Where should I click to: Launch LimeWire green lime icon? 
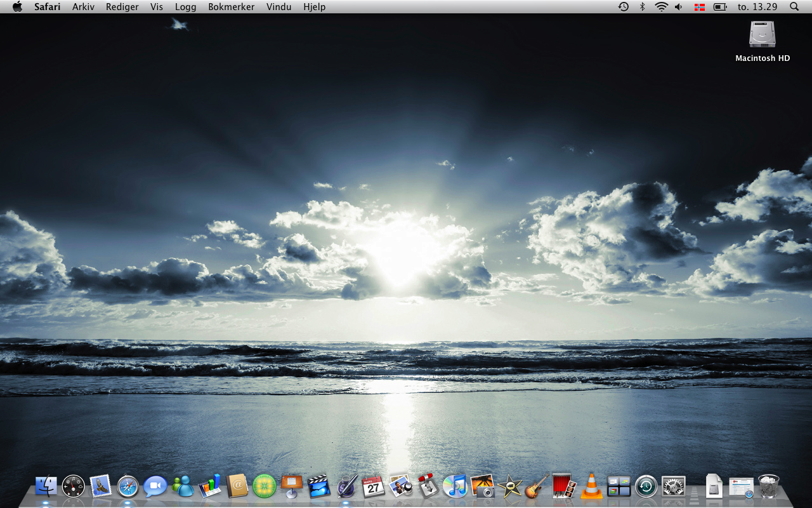coord(264,486)
